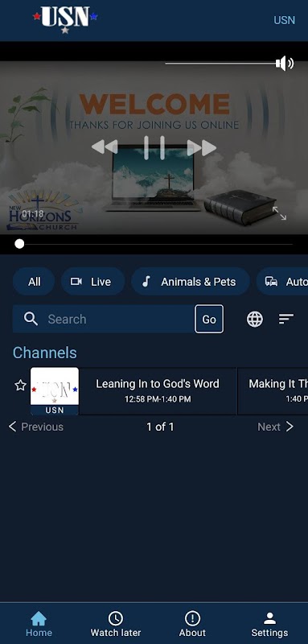
Task: Open the Settings tab
Action: point(269,624)
